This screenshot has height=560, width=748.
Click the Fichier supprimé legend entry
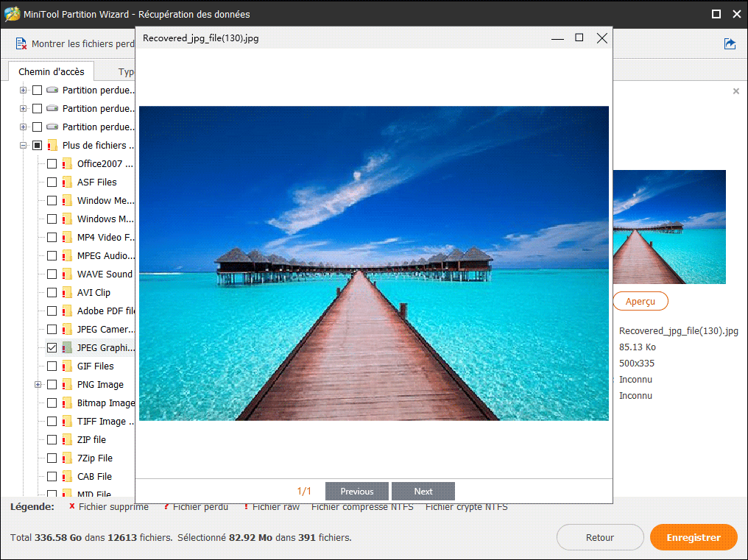[x=109, y=507]
